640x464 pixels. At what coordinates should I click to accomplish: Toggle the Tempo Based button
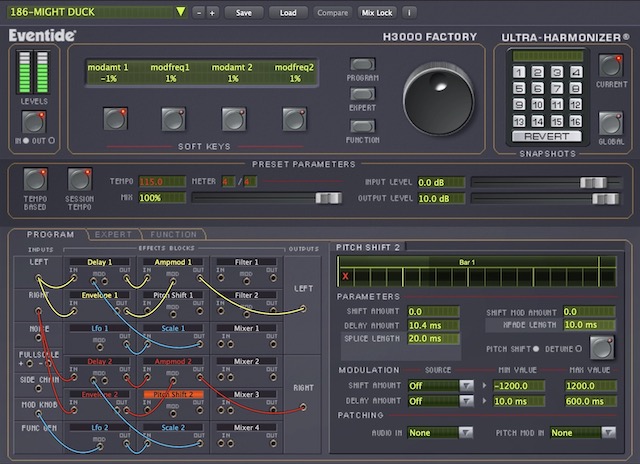click(35, 180)
